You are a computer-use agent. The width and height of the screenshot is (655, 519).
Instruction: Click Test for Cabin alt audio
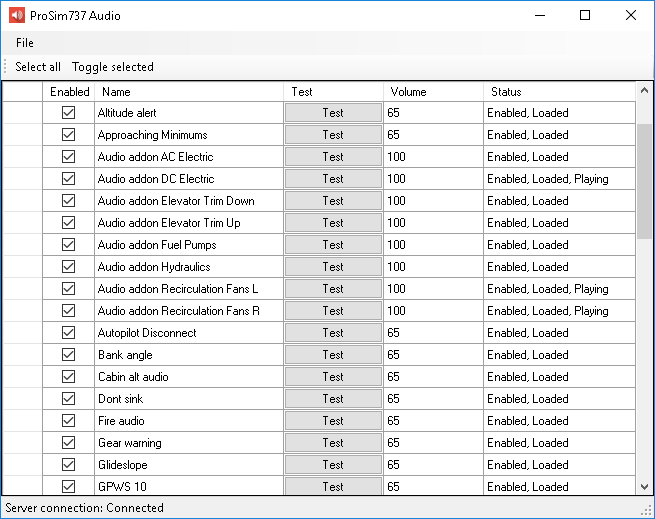point(333,377)
